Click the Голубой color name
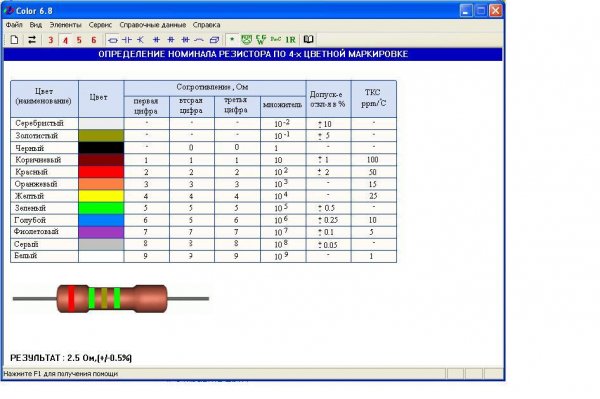Image resolution: width=600 pixels, height=399 pixels. (x=30, y=220)
